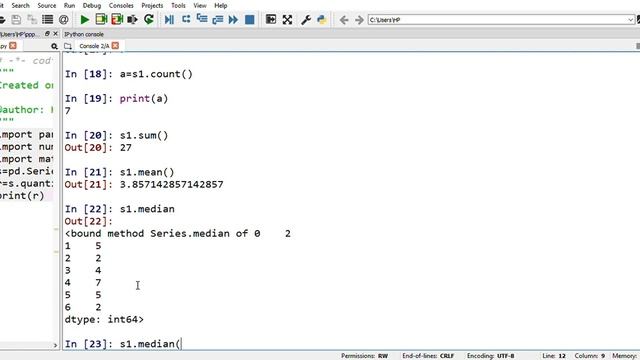640x360 pixels.
Task: Click Save file floppy icon
Action: coord(16,20)
